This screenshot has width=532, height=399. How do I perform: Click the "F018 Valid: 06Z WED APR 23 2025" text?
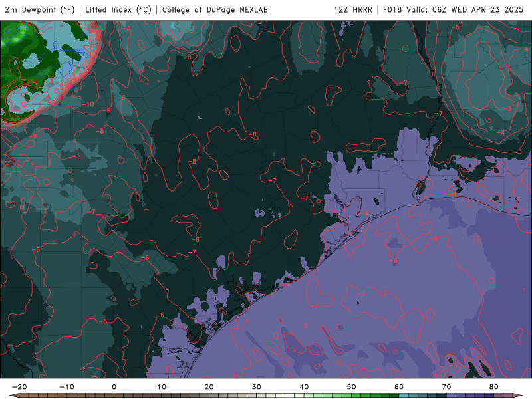pyautogui.click(x=454, y=10)
